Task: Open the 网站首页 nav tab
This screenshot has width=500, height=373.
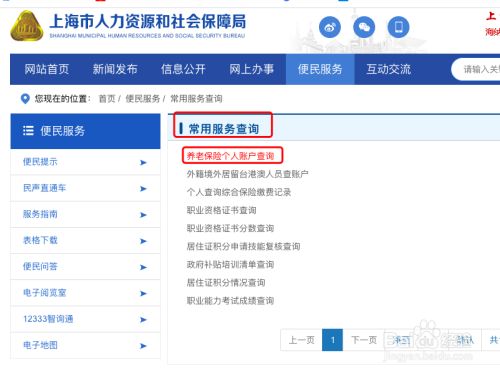Action: click(47, 69)
